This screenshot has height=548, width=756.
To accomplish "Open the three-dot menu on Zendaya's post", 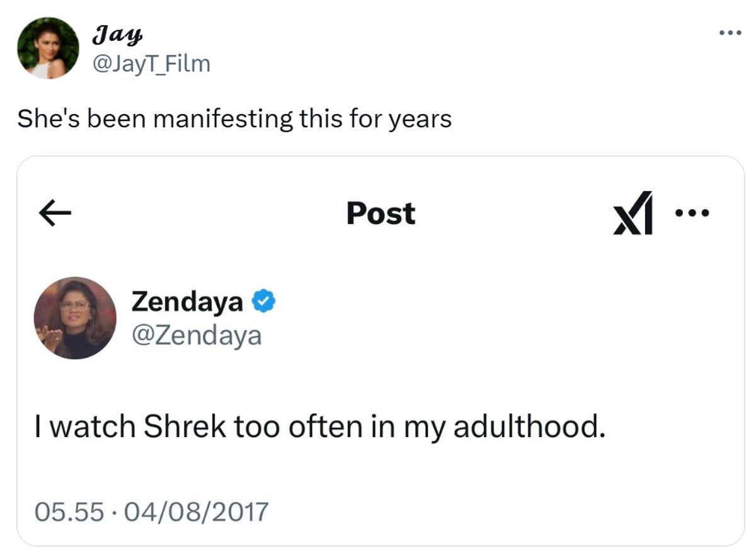I will pos(692,213).
